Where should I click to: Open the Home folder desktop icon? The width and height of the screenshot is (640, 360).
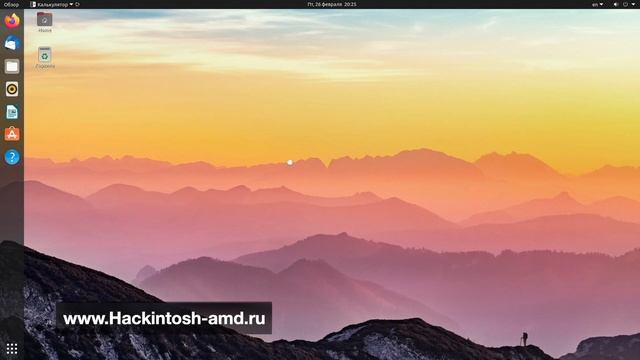(x=44, y=22)
